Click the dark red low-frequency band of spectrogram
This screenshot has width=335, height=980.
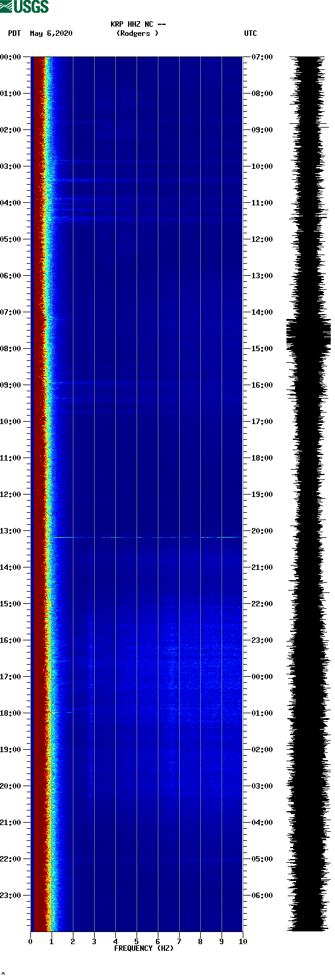tap(38, 494)
